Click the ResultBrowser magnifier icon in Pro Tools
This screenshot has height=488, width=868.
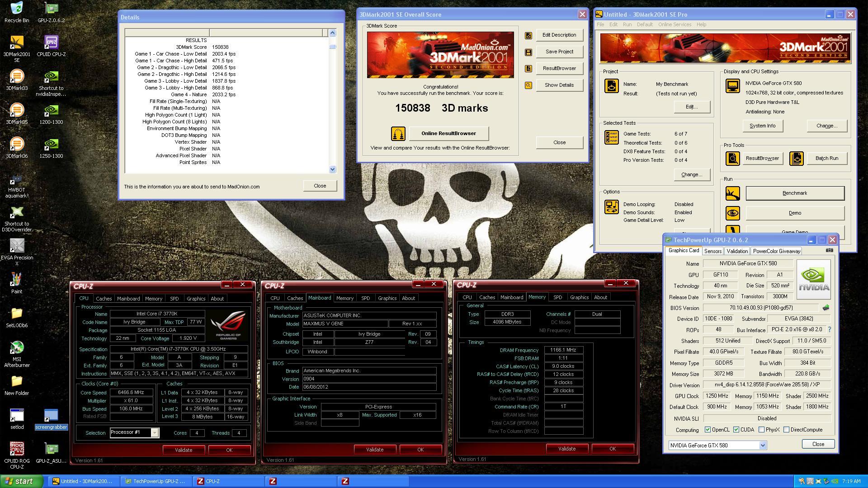[732, 158]
